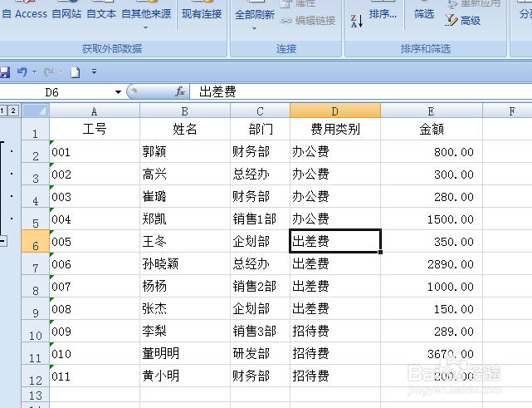
Task: Click the cell containing 1500.00
Action: 432,219
